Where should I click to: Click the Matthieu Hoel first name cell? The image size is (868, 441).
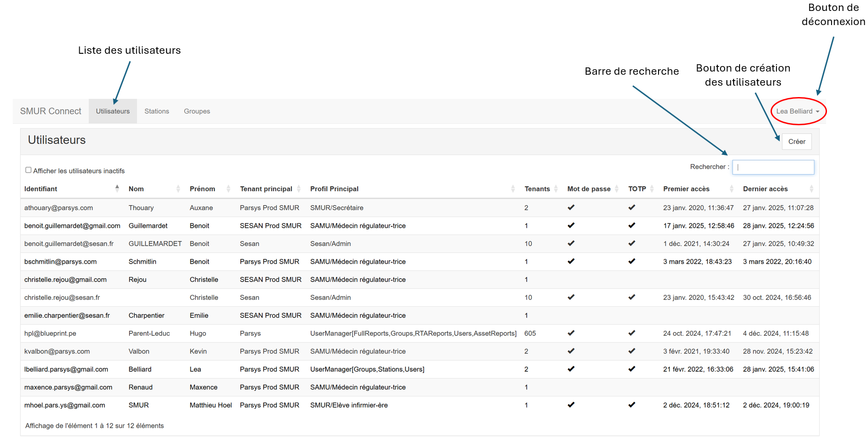211,405
